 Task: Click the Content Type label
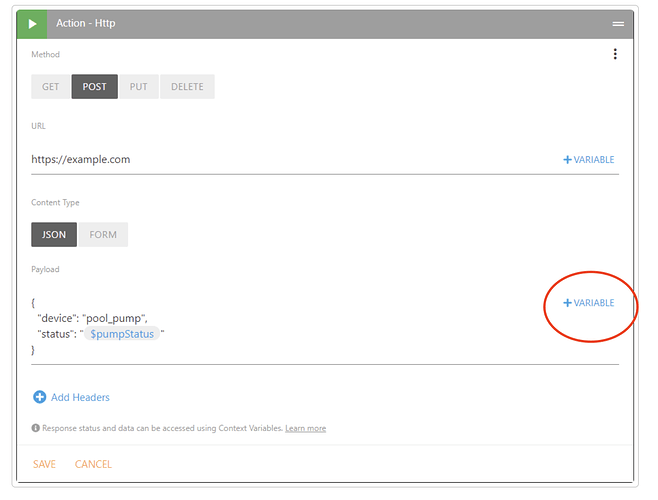pyautogui.click(x=55, y=202)
